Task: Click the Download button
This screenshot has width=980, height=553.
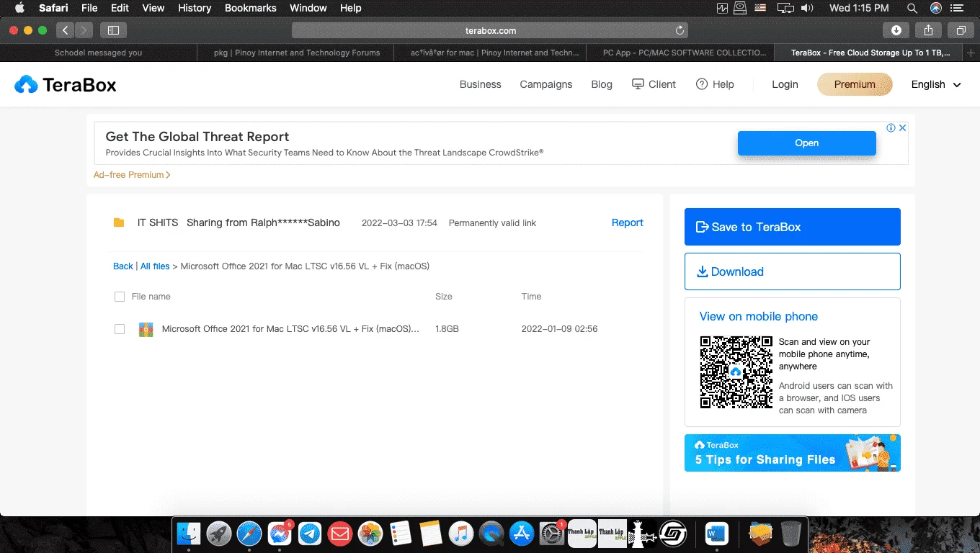Action: click(793, 271)
